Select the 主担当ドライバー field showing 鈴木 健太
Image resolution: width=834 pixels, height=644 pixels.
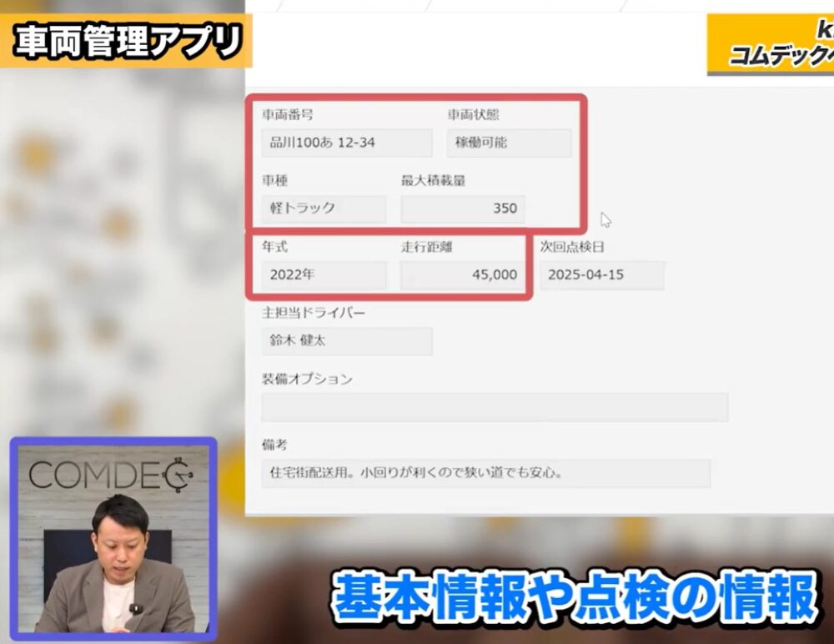346,340
